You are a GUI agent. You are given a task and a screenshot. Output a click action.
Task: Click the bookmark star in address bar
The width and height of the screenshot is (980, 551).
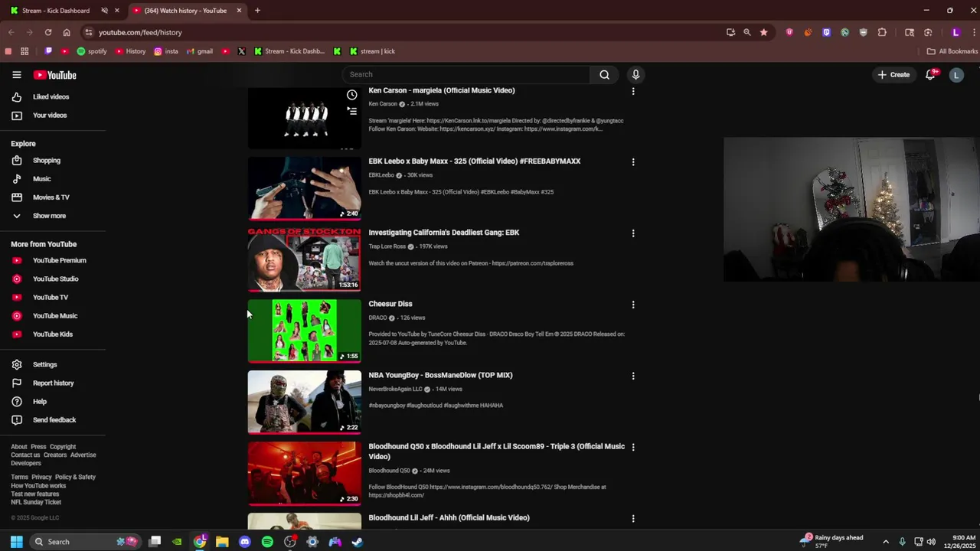pos(763,32)
